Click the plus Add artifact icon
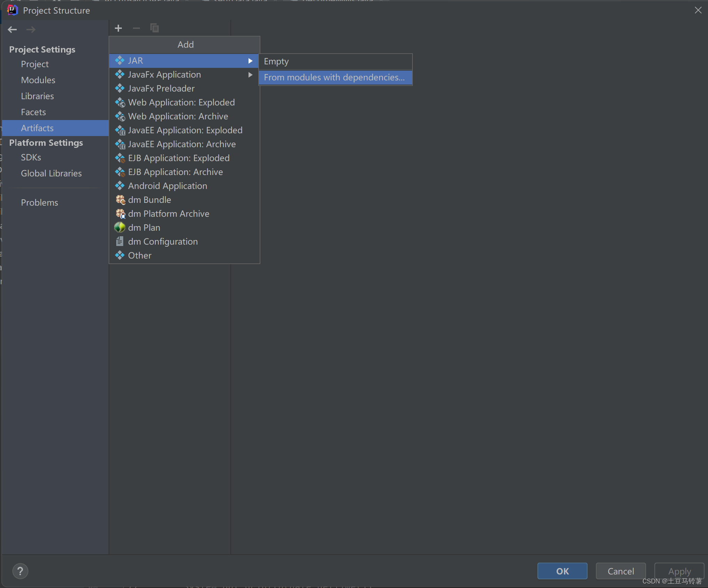 [x=118, y=28]
